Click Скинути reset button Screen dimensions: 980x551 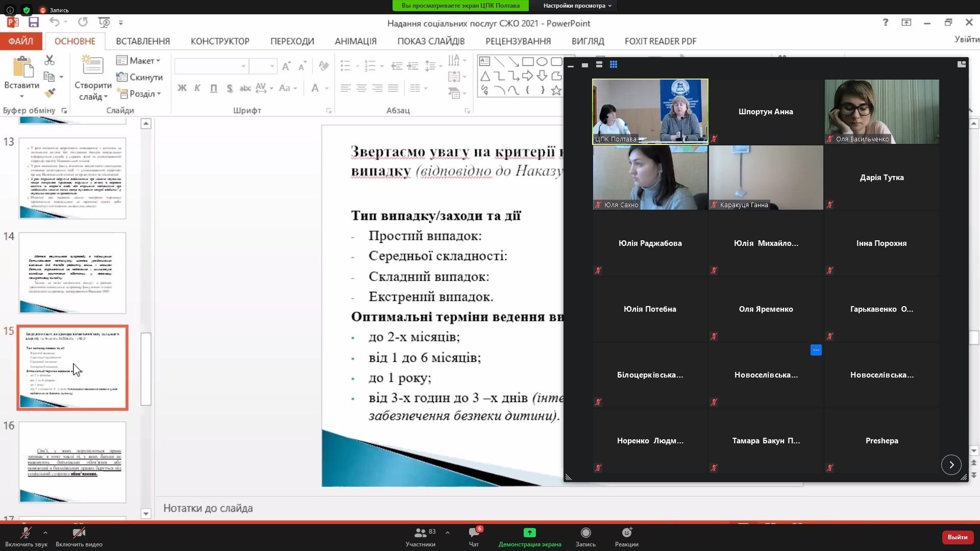[x=139, y=77]
